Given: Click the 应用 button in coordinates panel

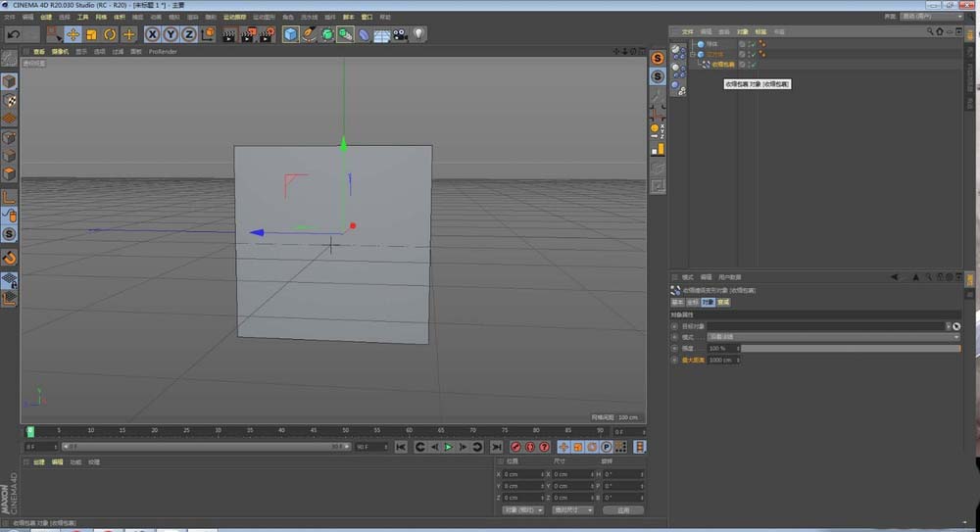Looking at the screenshot, I should pyautogui.click(x=623, y=509).
